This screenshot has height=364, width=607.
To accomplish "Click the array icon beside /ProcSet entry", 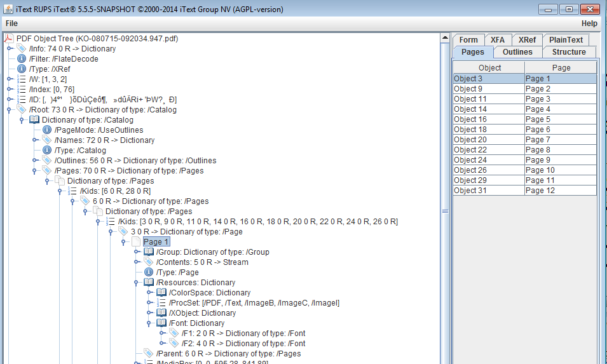I will [x=161, y=302].
